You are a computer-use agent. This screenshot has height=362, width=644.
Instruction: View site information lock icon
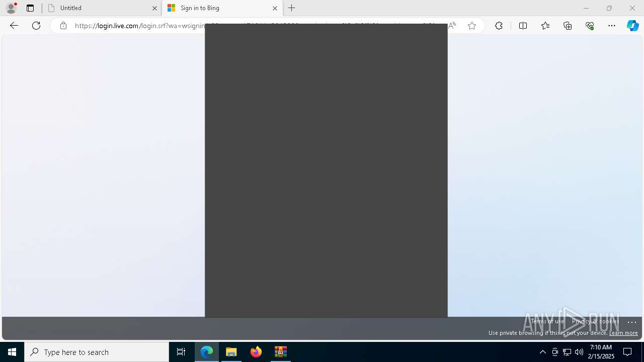[x=63, y=26]
